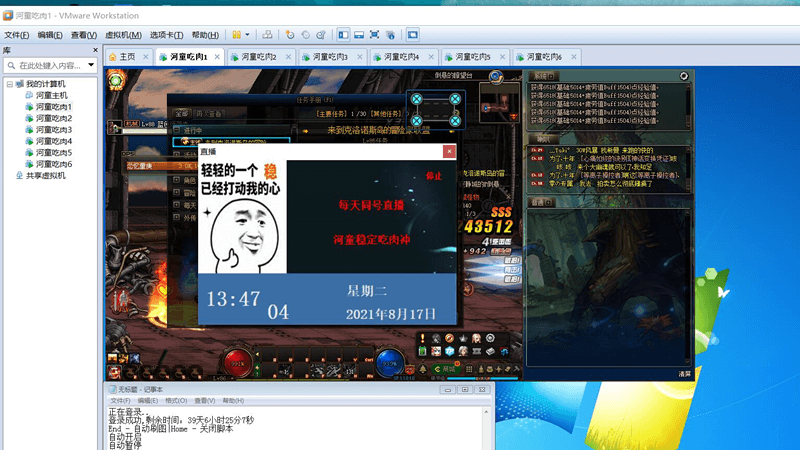Toggle the thumbnail bar view icon
This screenshot has height=450, width=800.
tap(359, 35)
